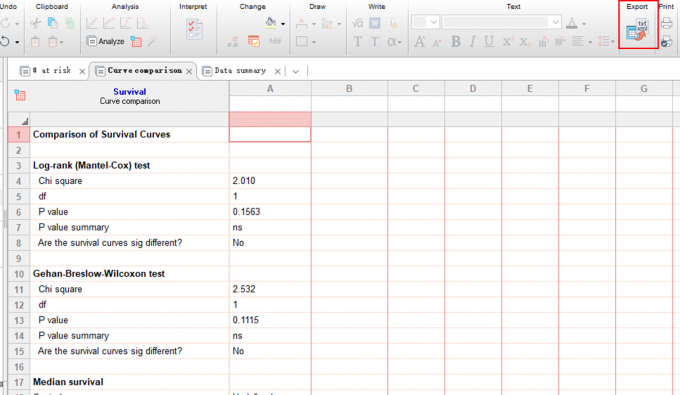The height and width of the screenshot is (395, 680).
Task: Toggle Underline formatting
Action: pyautogui.click(x=489, y=42)
